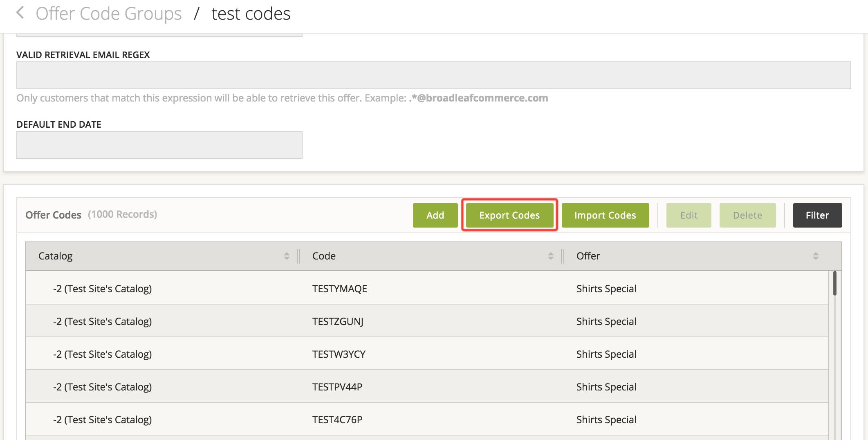Go back using the left chevron icon

click(20, 13)
